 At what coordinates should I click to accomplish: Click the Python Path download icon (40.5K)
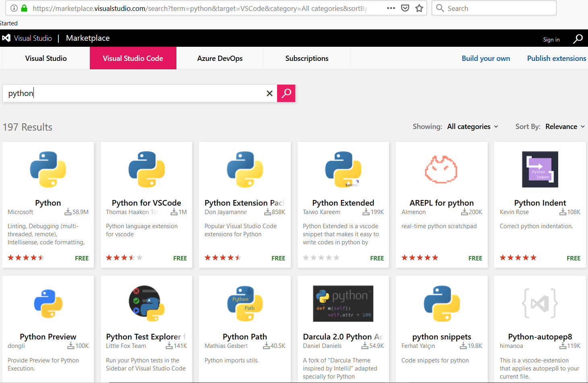click(266, 346)
